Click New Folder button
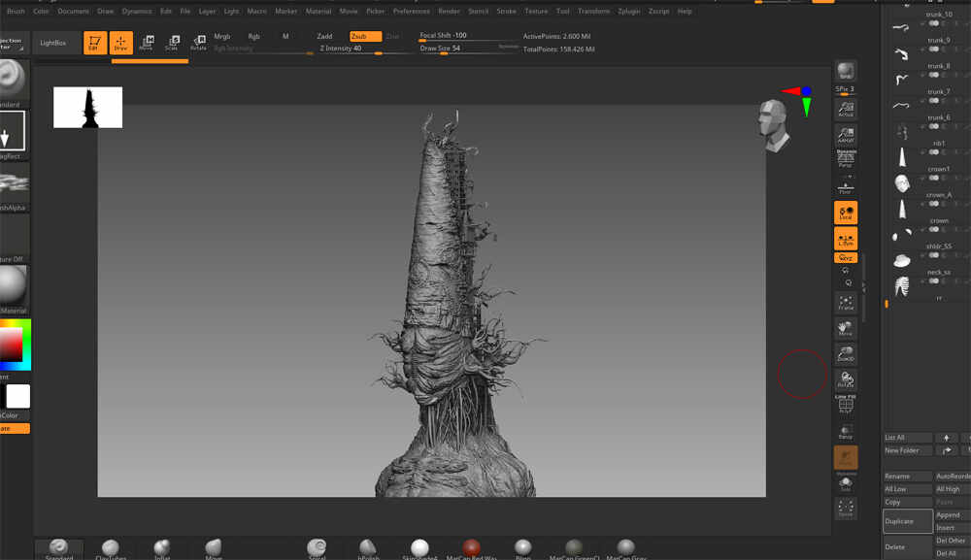This screenshot has width=971, height=560. pos(907,450)
